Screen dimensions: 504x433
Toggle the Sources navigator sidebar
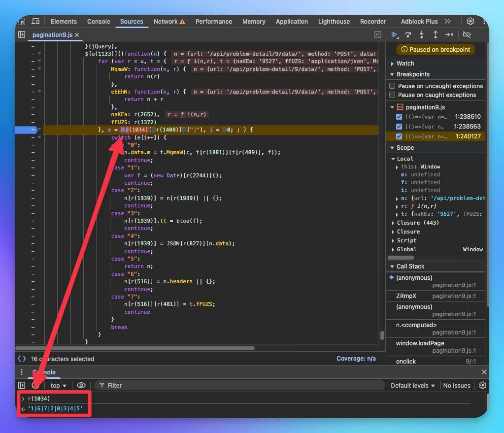click(x=22, y=34)
